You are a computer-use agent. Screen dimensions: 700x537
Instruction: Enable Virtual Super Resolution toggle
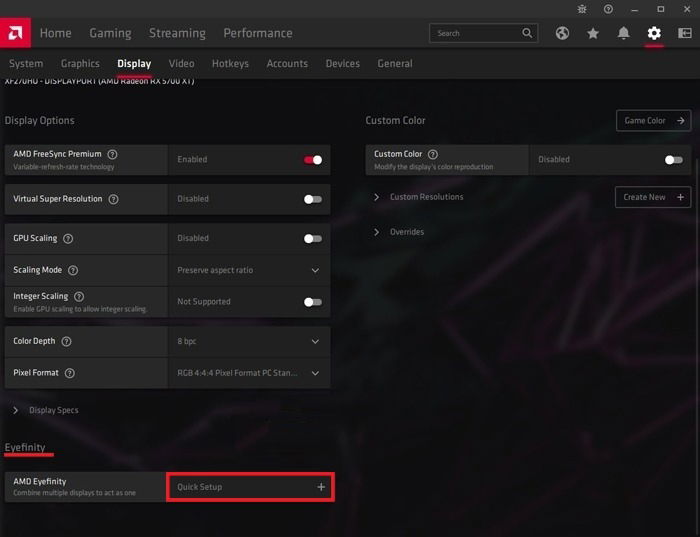[313, 199]
